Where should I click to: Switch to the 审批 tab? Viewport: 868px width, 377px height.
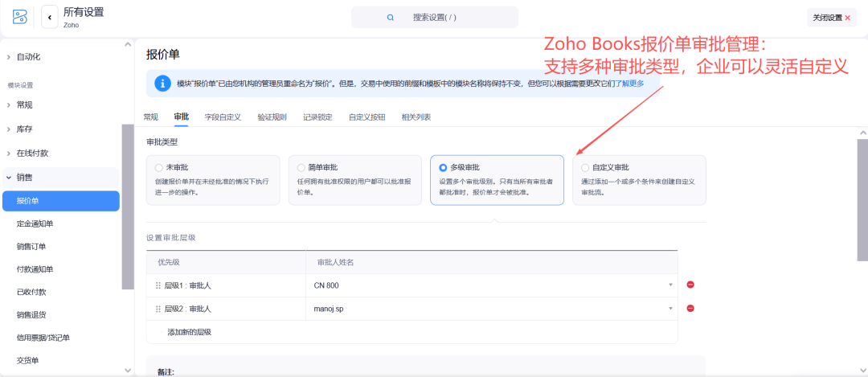[181, 117]
